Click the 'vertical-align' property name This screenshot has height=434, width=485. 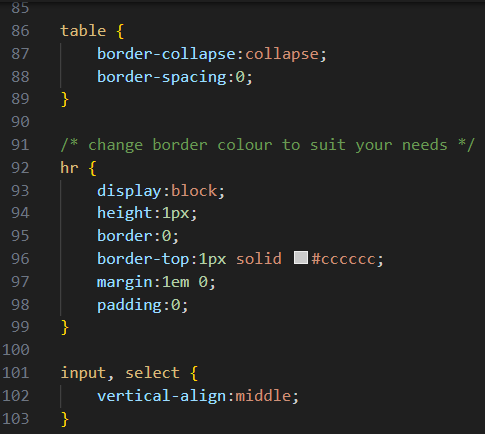point(161,396)
